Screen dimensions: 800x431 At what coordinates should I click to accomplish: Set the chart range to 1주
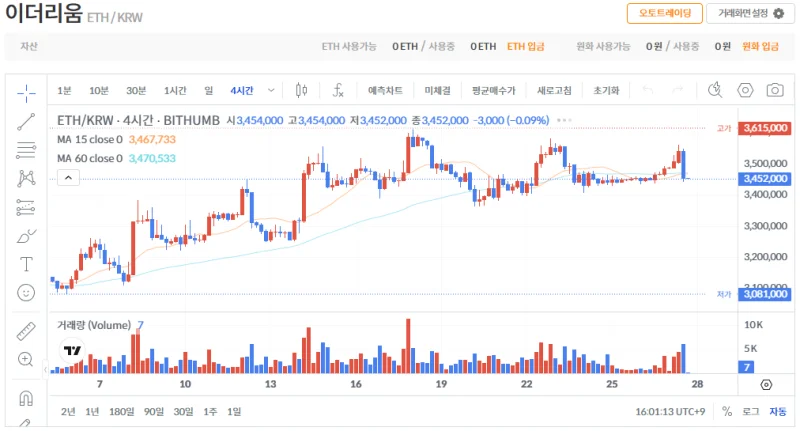(210, 412)
